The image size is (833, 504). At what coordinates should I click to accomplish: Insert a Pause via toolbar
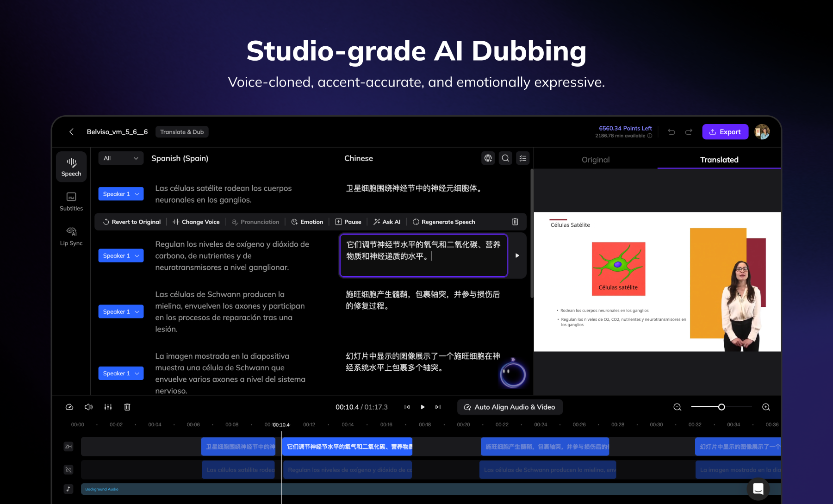pyautogui.click(x=348, y=222)
